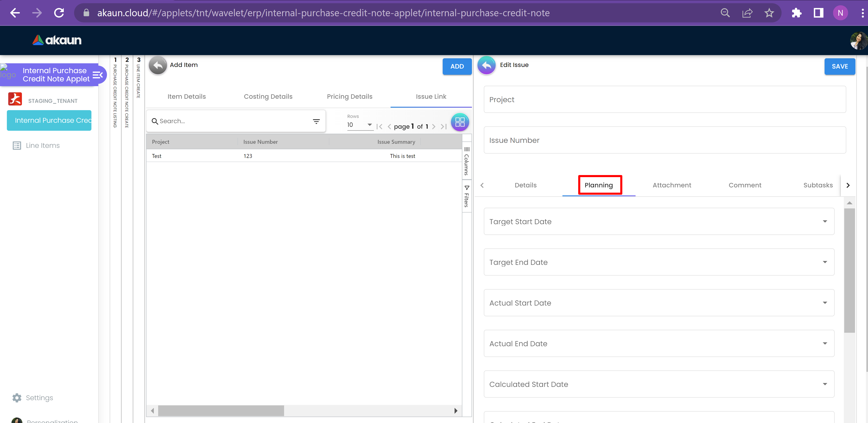Image resolution: width=868 pixels, height=423 pixels.
Task: Expand the Actual End Date dropdown
Action: 825,343
